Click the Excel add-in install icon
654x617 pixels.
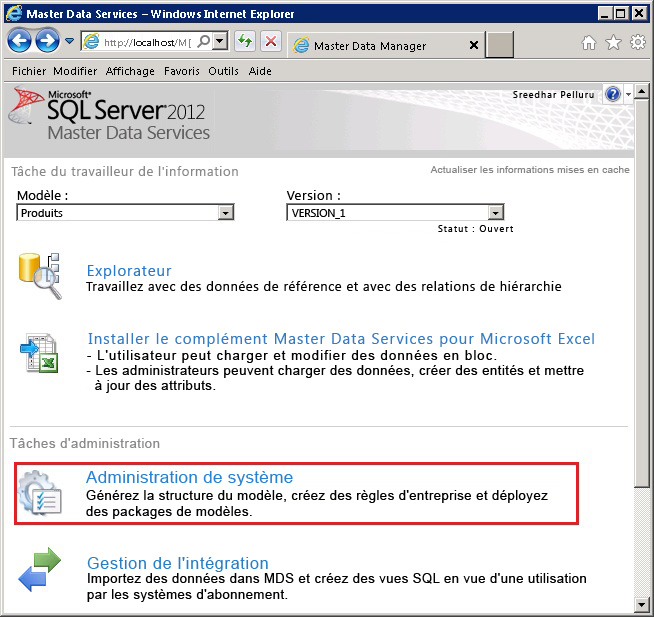(39, 353)
